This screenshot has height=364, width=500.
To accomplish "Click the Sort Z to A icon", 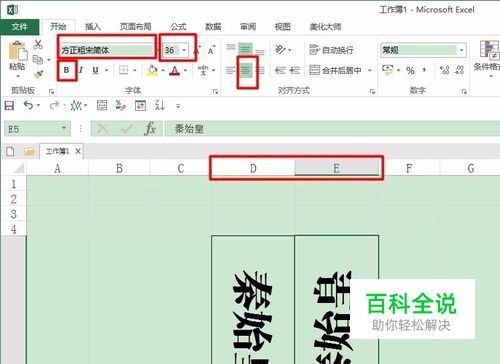I will coord(159,106).
